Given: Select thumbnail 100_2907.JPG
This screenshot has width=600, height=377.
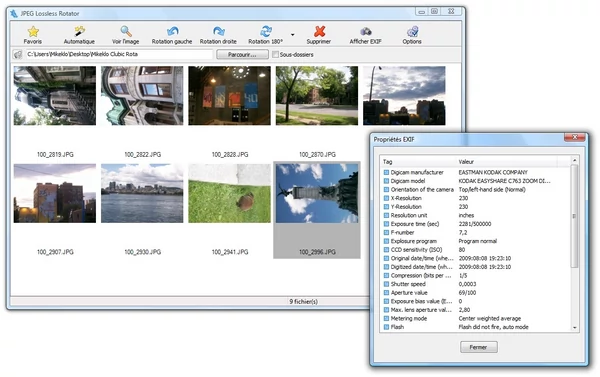Looking at the screenshot, I should [55, 193].
